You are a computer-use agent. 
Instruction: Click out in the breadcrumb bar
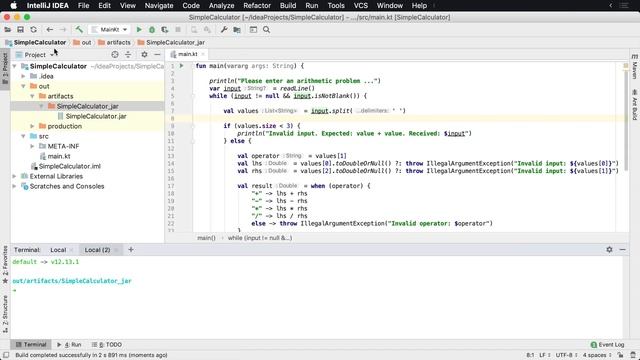pyautogui.click(x=82, y=42)
